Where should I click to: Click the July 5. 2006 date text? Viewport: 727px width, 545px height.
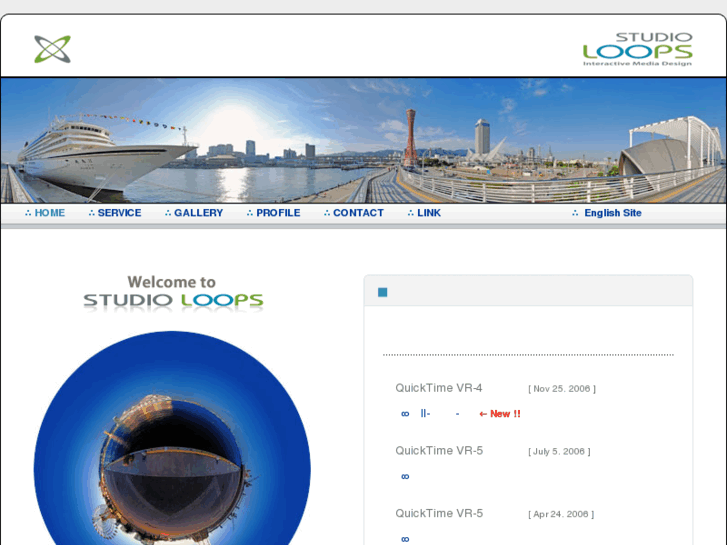coord(559,451)
